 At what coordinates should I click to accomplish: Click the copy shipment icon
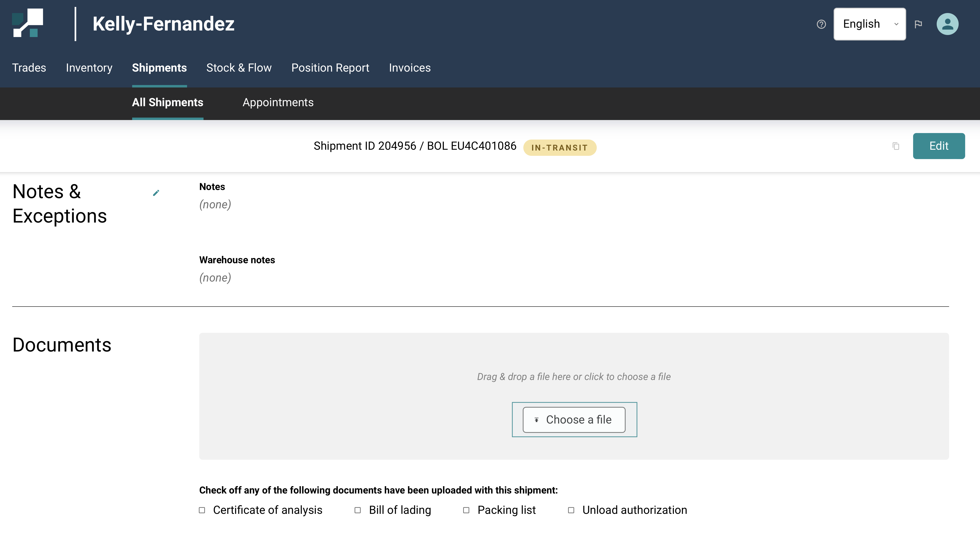point(896,146)
